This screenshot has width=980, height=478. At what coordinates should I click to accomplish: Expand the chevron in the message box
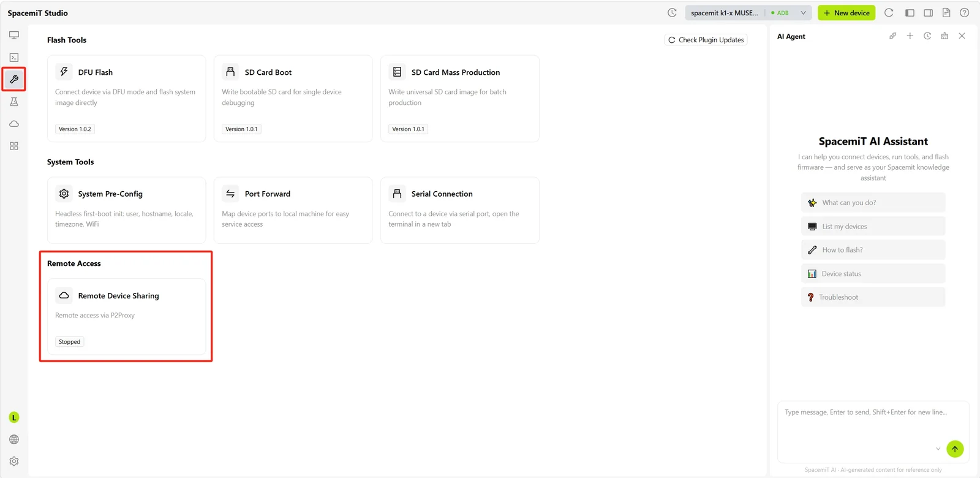[938, 449]
